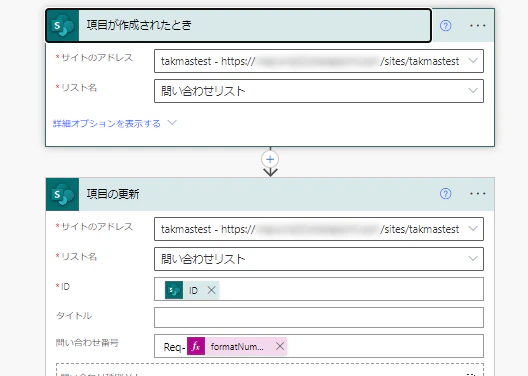Insert a new step with the plus button
Screen dimensions: 528x376
[270, 159]
